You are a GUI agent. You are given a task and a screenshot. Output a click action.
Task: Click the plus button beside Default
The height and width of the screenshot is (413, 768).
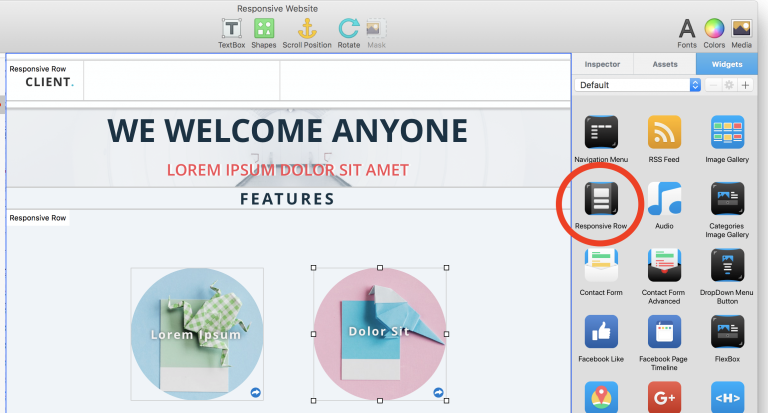pyautogui.click(x=745, y=85)
